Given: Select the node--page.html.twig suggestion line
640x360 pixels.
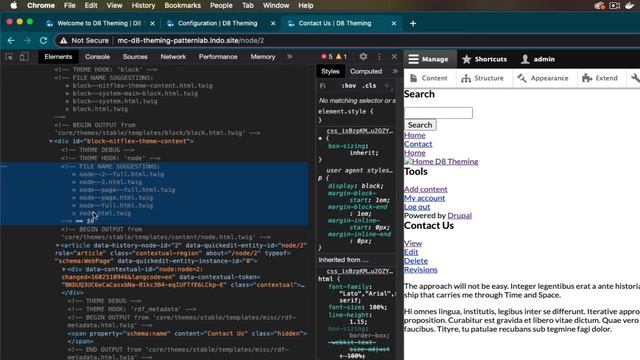Looking at the screenshot, I should point(116,198).
